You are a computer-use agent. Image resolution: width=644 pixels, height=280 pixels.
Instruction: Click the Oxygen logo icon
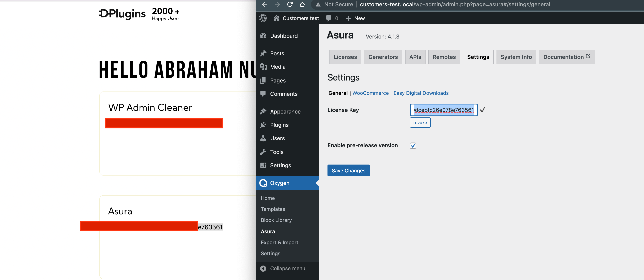(263, 183)
